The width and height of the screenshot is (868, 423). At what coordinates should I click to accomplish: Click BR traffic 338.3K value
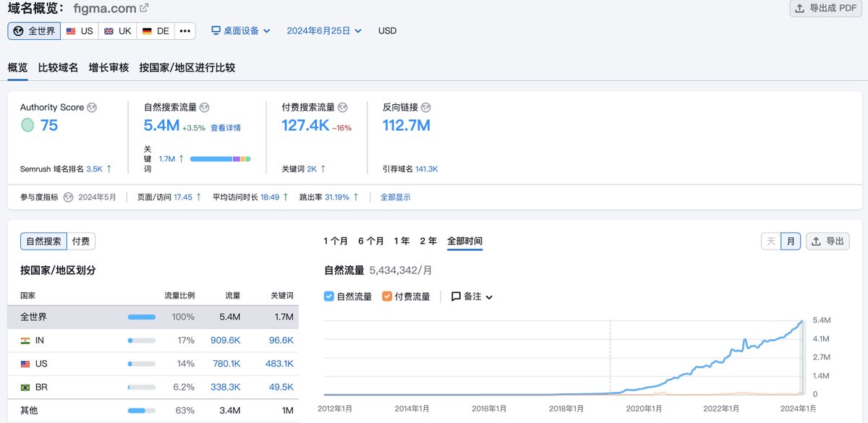(226, 387)
